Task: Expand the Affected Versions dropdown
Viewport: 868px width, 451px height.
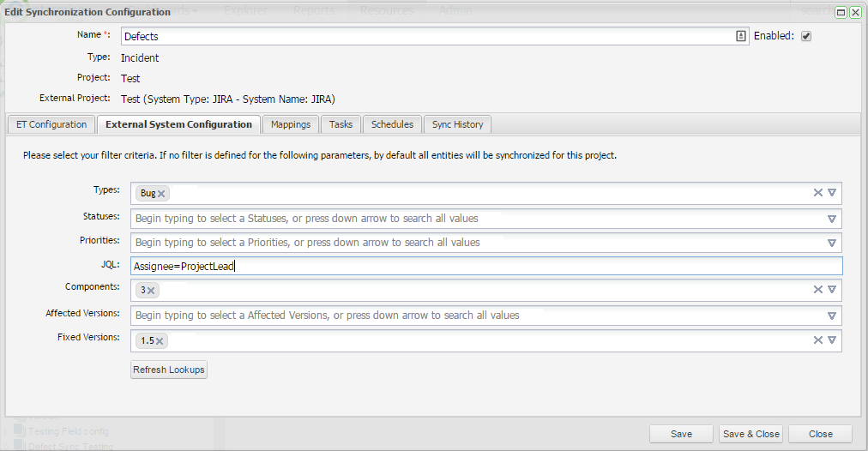Action: [832, 316]
